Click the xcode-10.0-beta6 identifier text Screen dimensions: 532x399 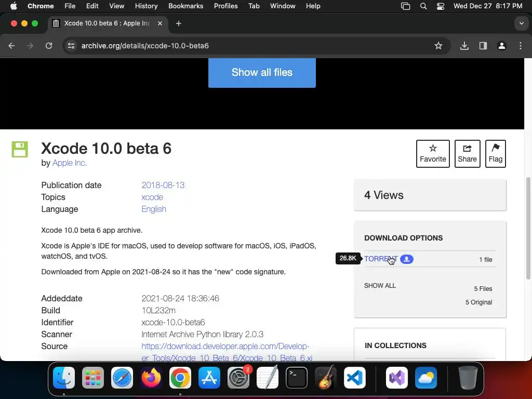(173, 322)
